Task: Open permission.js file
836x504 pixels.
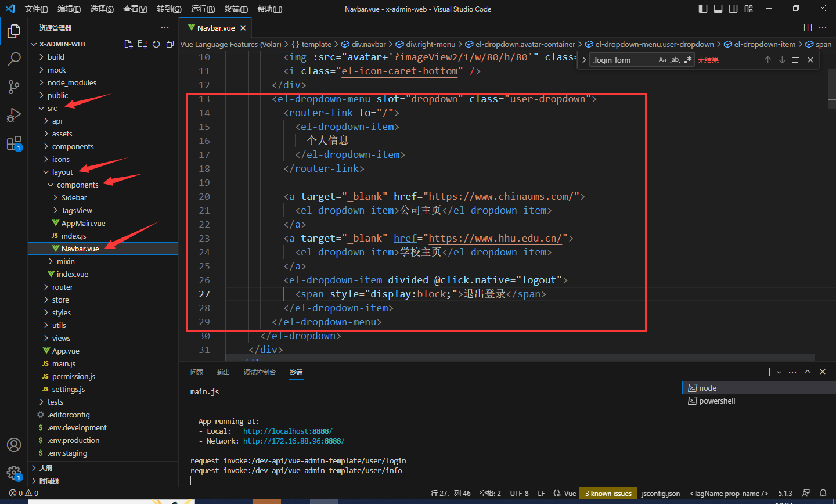Action: [x=74, y=376]
